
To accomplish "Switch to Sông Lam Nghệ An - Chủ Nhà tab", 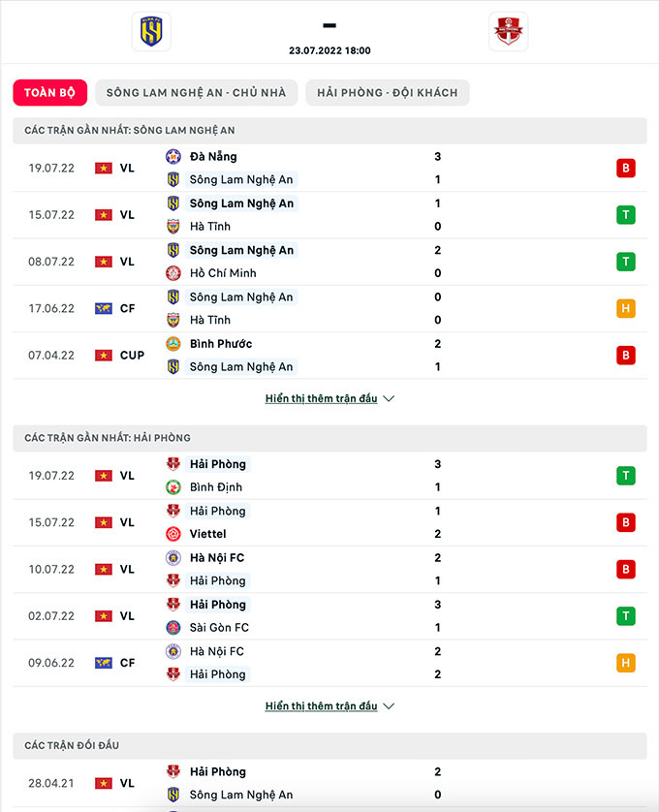I will click(x=196, y=93).
